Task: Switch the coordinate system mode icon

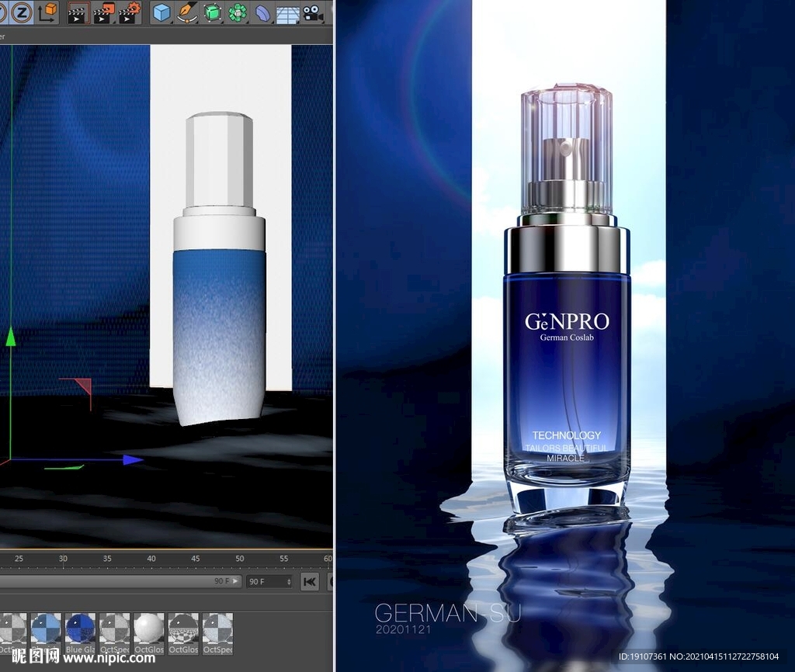Action: [x=47, y=12]
